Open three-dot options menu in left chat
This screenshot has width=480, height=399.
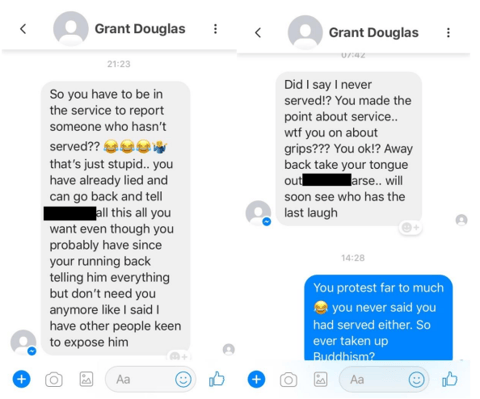(x=215, y=29)
